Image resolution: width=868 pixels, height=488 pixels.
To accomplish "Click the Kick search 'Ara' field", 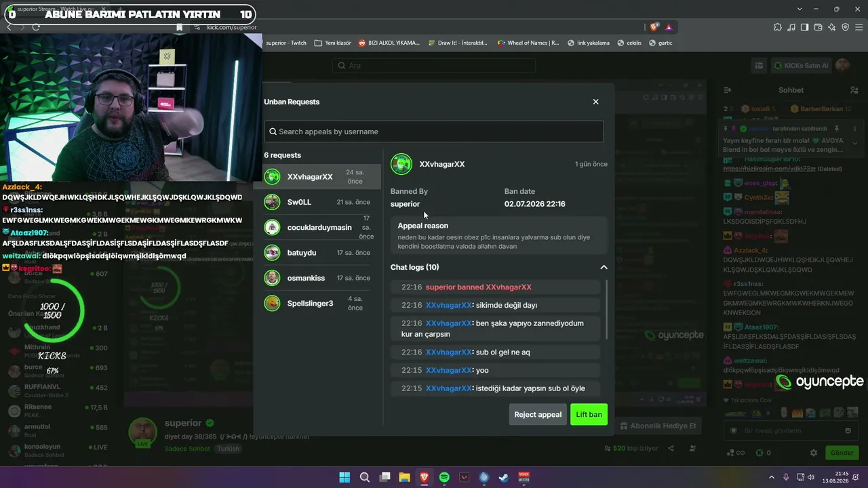I will tap(434, 66).
